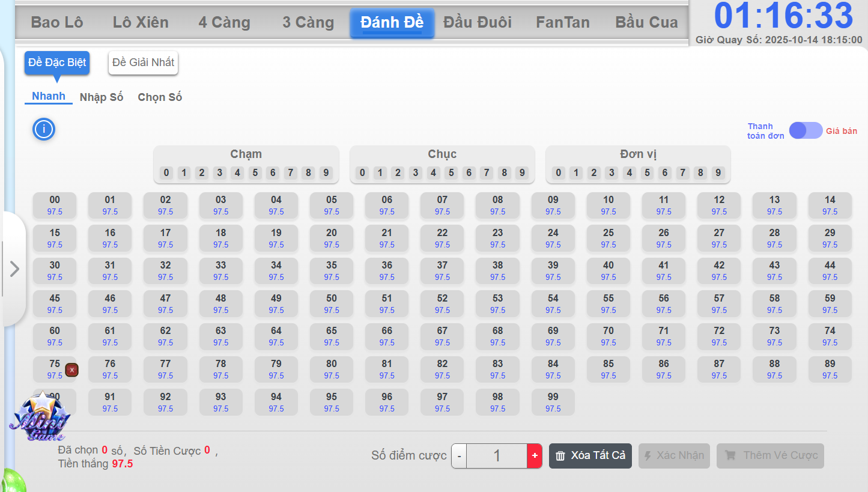868x492 pixels.
Task: Pick number 42 in the grid
Action: 719,270
